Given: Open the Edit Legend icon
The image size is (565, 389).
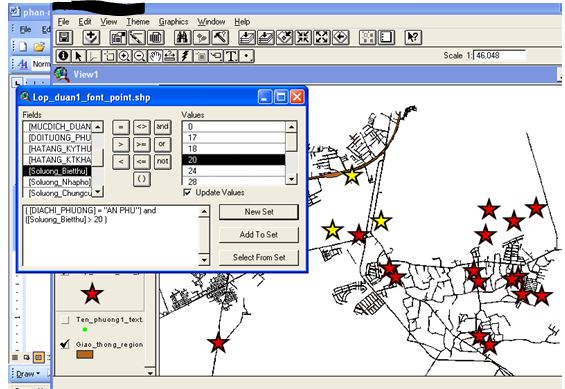Looking at the screenshot, I should point(137,37).
